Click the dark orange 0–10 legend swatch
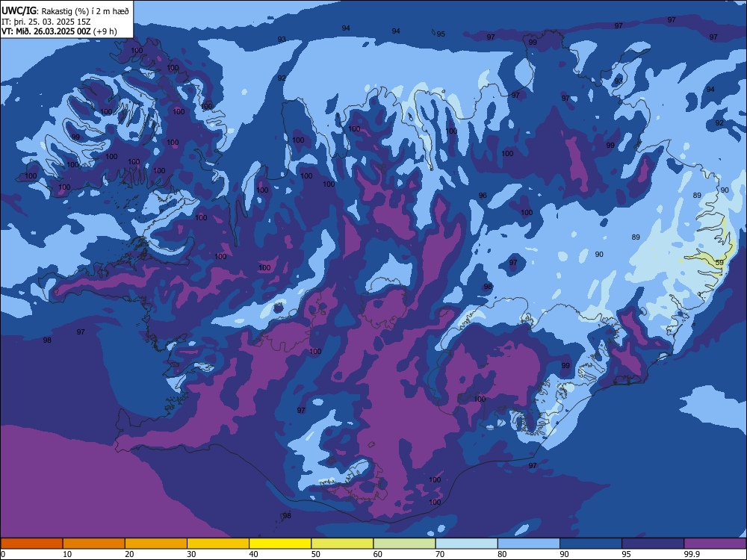Screen dimensions: 747x560 click(x=31, y=544)
